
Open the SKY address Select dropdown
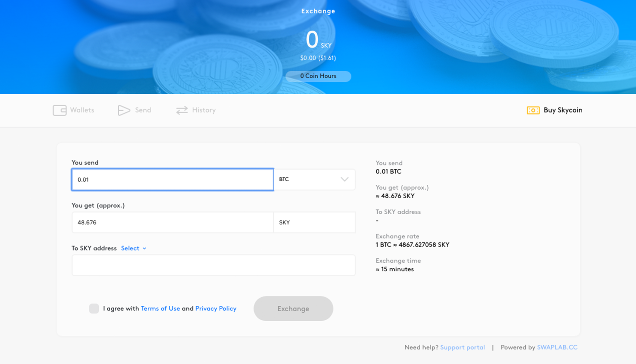point(133,248)
